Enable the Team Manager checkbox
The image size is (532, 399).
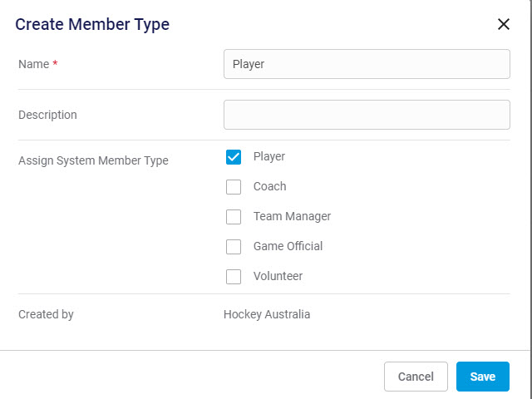[x=234, y=217]
